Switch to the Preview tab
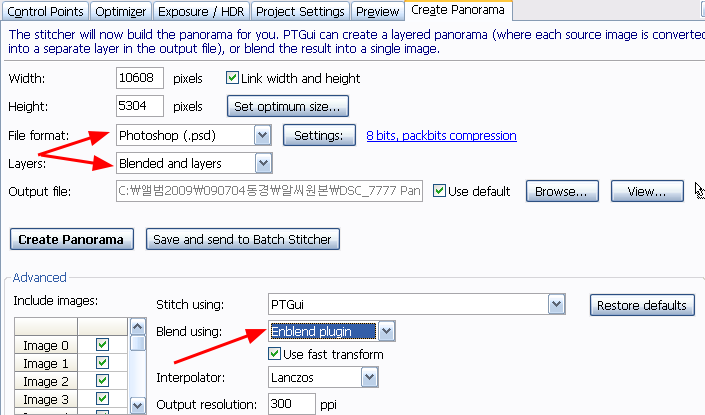 point(377,11)
